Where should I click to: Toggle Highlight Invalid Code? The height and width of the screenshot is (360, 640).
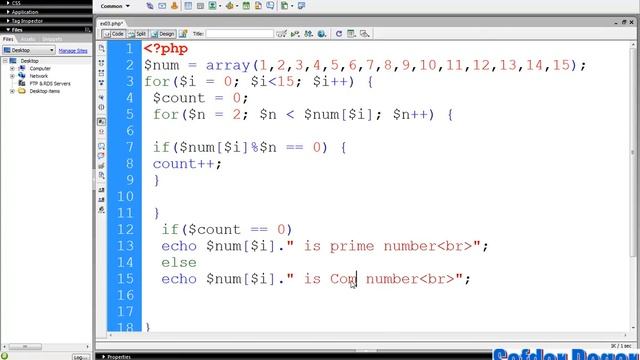(x=102, y=131)
